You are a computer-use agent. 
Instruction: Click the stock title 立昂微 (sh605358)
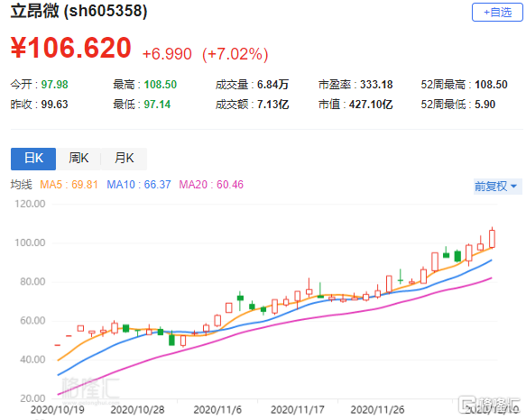click(x=78, y=11)
